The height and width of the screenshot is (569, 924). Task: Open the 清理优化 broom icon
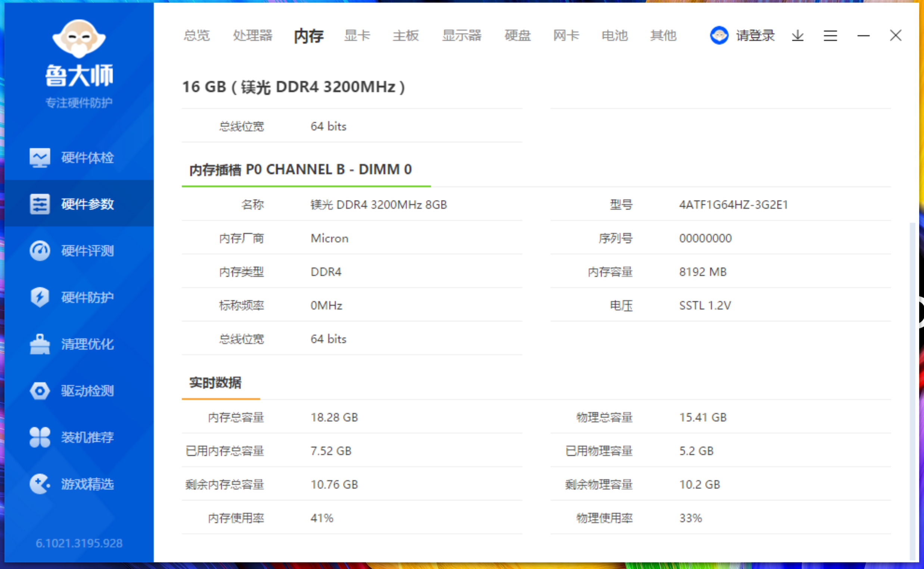click(x=40, y=344)
